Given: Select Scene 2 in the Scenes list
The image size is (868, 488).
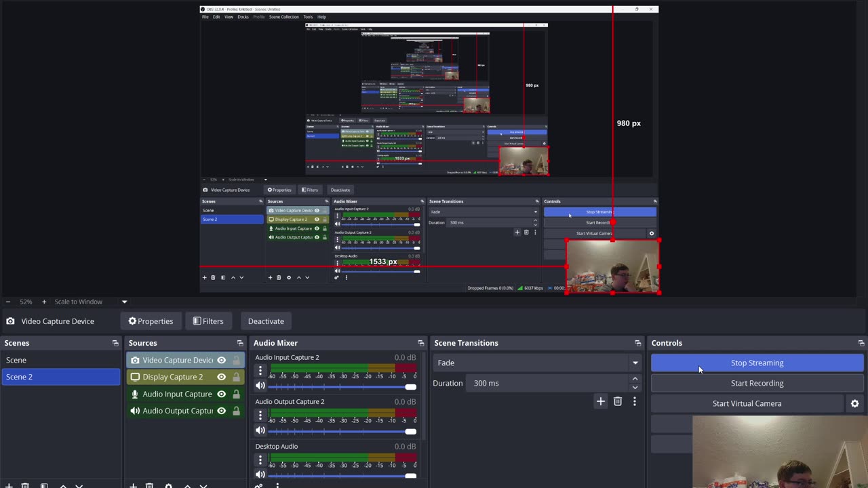Looking at the screenshot, I should (x=61, y=377).
